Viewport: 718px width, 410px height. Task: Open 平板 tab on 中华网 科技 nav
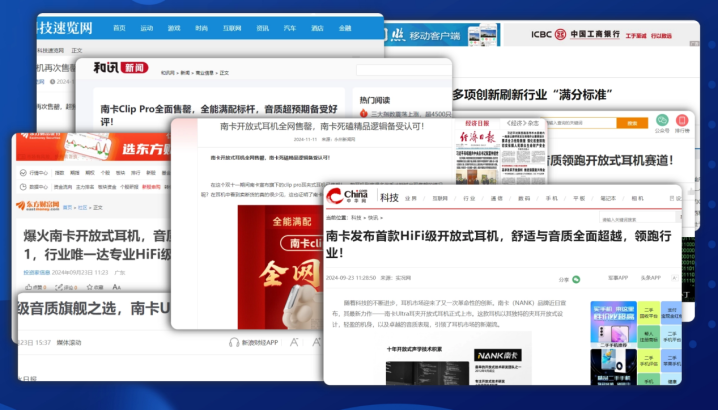579,198
